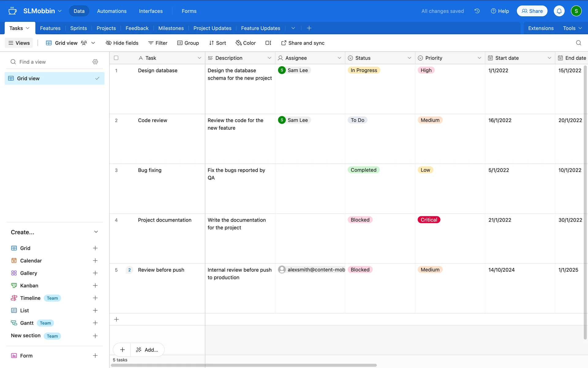The width and height of the screenshot is (588, 368).
Task: Add a new Kanban view
Action: 95,286
